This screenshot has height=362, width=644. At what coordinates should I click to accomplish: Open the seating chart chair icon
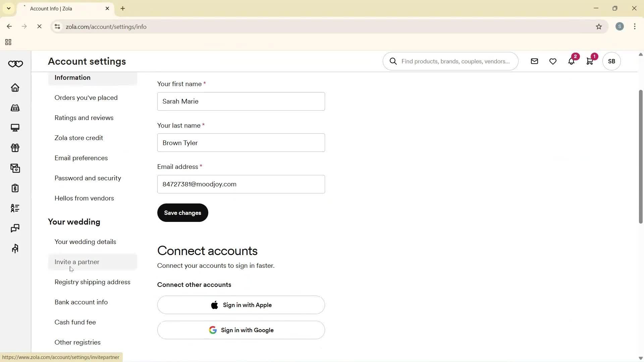tap(15, 248)
